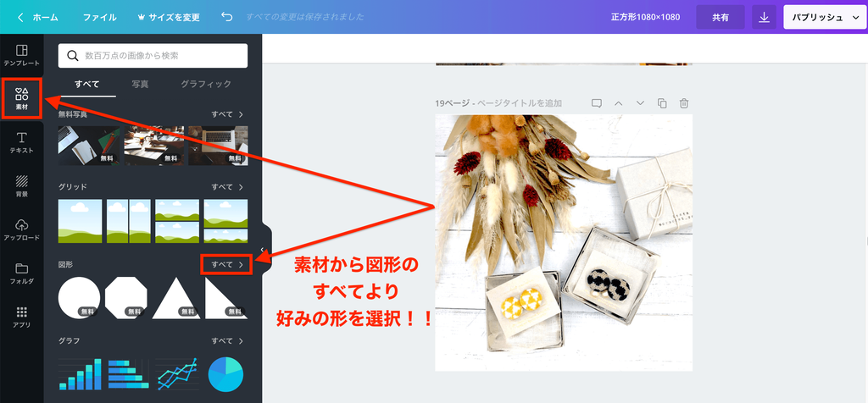Image resolution: width=868 pixels, height=403 pixels.
Task: Select second free photo thumbnail
Action: pyautogui.click(x=154, y=146)
